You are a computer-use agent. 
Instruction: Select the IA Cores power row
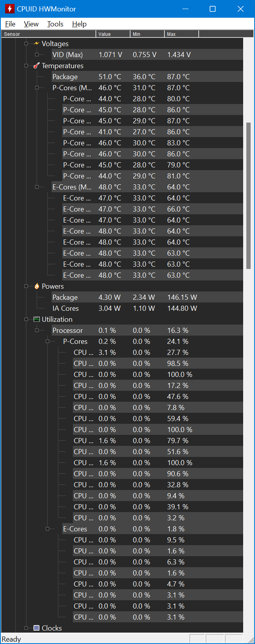click(65, 308)
